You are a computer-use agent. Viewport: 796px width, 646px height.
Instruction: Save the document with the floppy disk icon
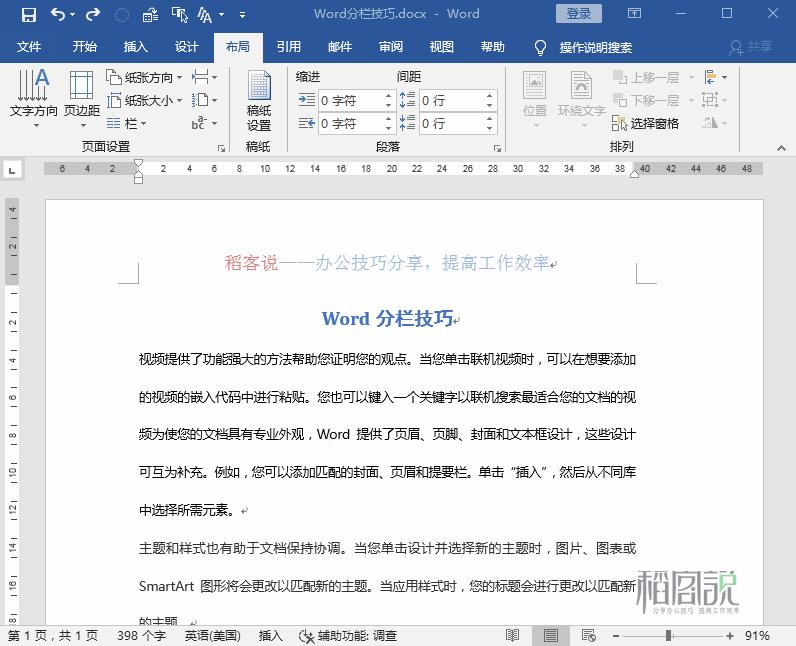[x=28, y=14]
